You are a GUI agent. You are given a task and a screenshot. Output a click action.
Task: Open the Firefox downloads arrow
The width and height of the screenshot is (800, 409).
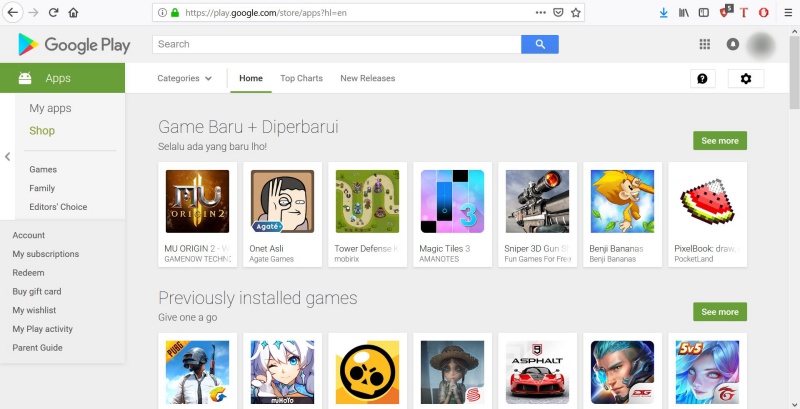pos(663,13)
